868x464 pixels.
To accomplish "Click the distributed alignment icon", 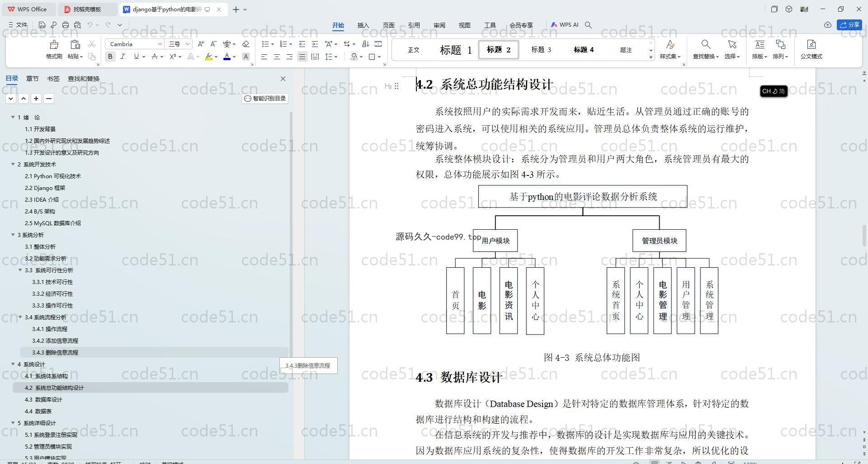I will [x=315, y=57].
